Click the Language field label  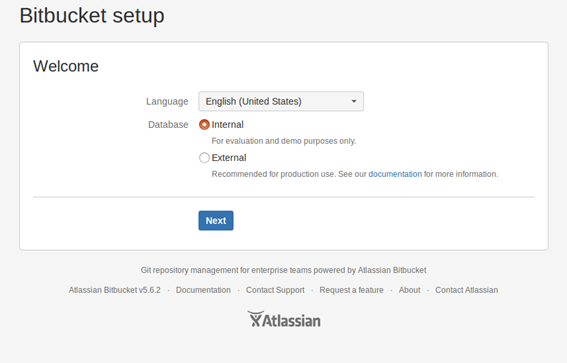(x=167, y=102)
